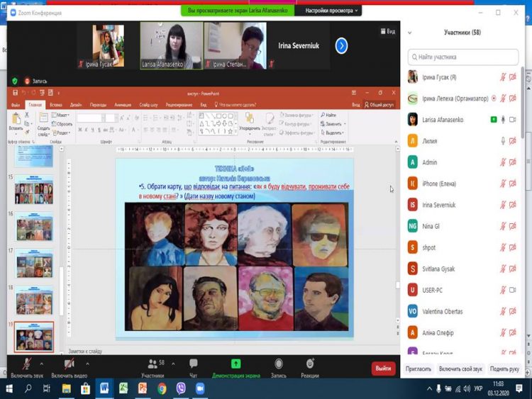Open Word from the taskbar

pyautogui.click(x=104, y=388)
